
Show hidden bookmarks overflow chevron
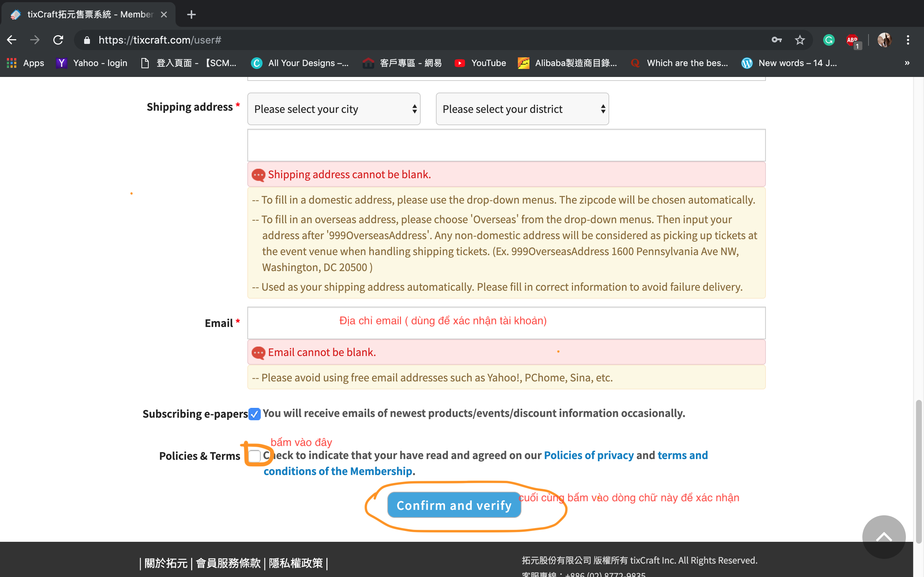coord(907,63)
